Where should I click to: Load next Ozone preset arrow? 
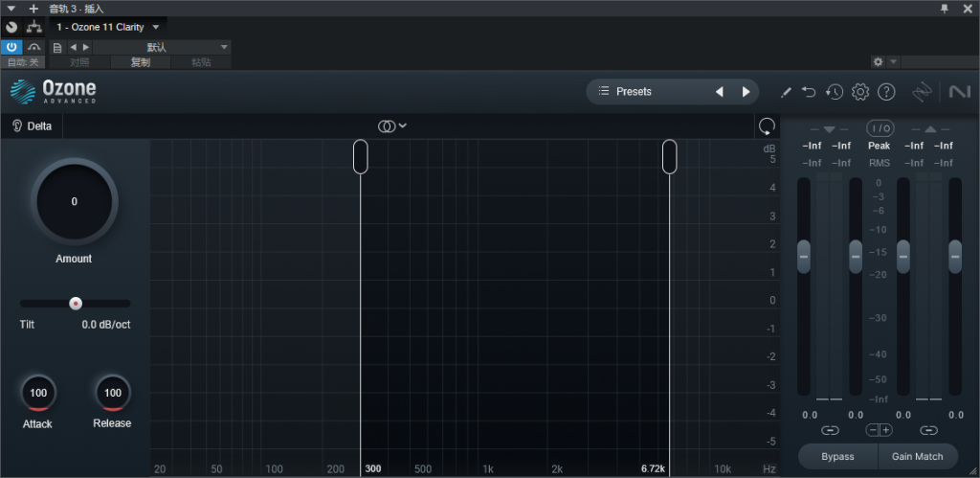tap(746, 92)
